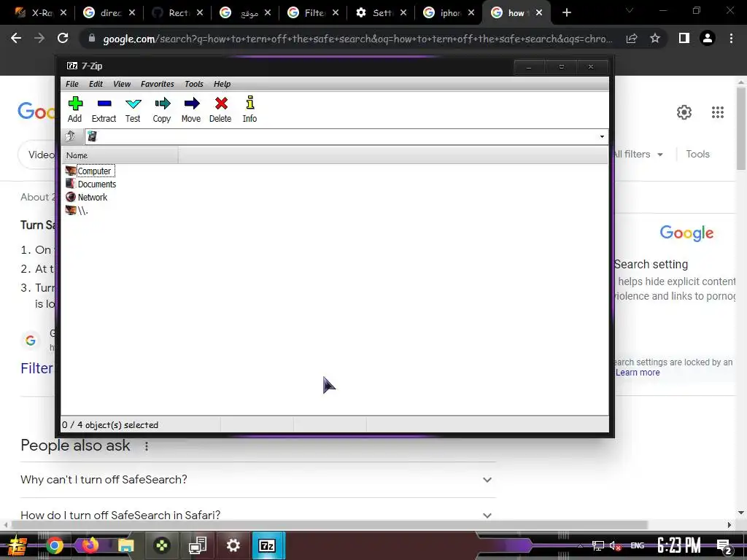747x560 pixels.
Task: Click the 7-Zip taskbar button
Action: 268,545
